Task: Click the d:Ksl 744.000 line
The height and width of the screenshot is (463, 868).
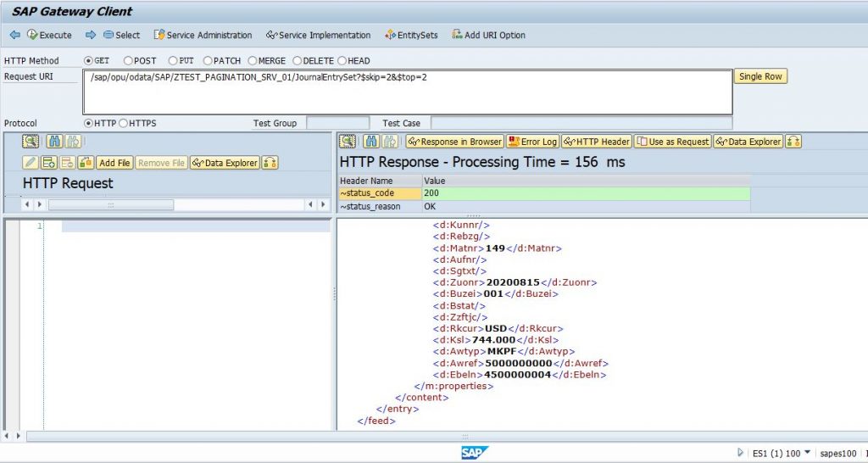Action: point(495,340)
